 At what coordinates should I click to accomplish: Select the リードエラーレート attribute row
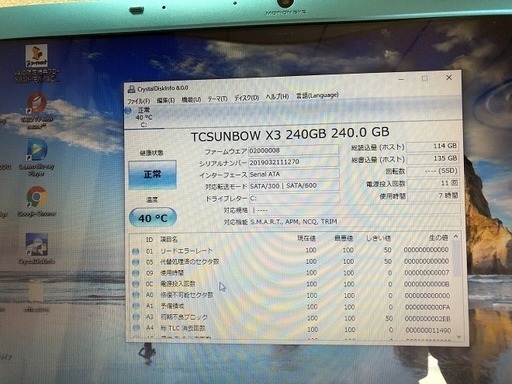pos(291,250)
